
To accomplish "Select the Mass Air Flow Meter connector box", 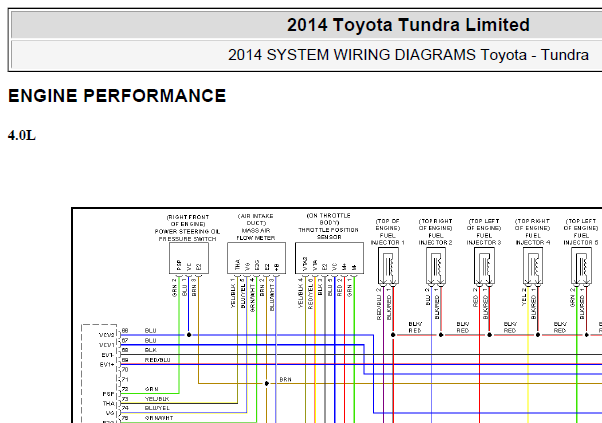I will (x=256, y=258).
